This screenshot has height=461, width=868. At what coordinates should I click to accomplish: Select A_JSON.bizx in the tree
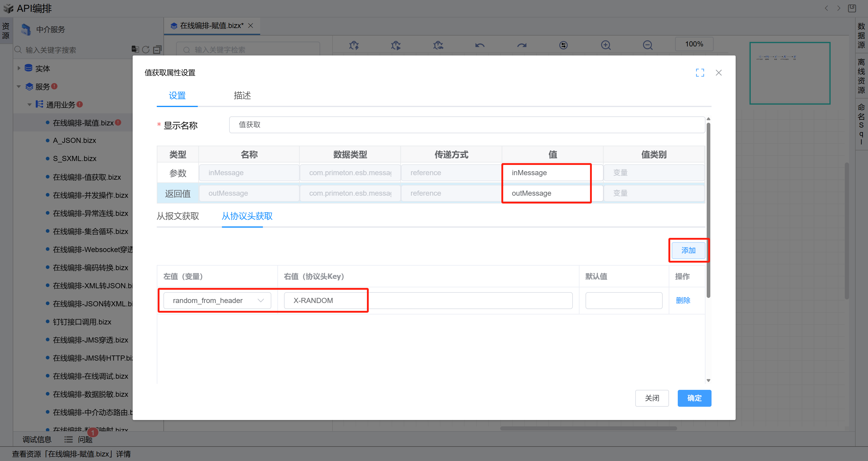74,141
